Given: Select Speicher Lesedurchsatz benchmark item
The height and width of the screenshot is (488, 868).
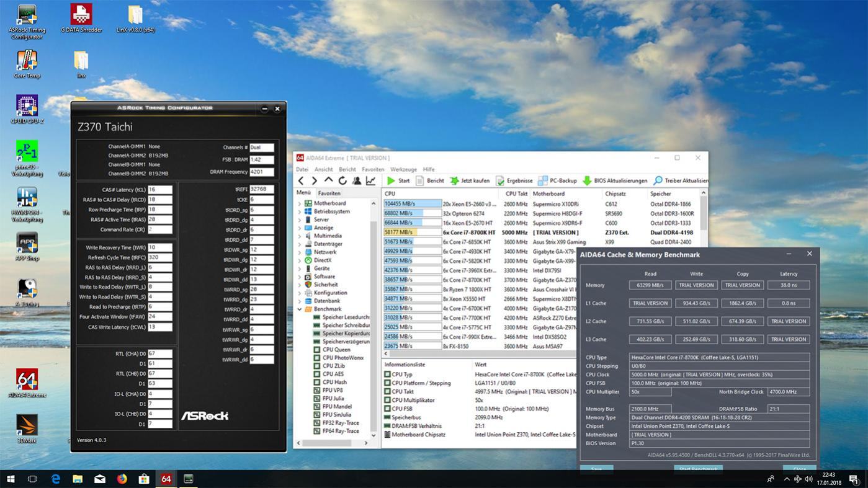Looking at the screenshot, I should (x=341, y=317).
